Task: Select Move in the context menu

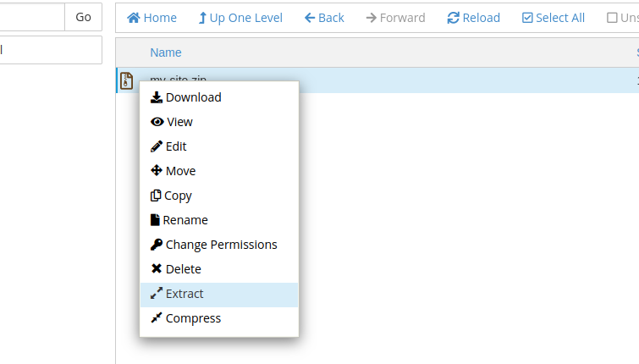Action: coord(174,171)
